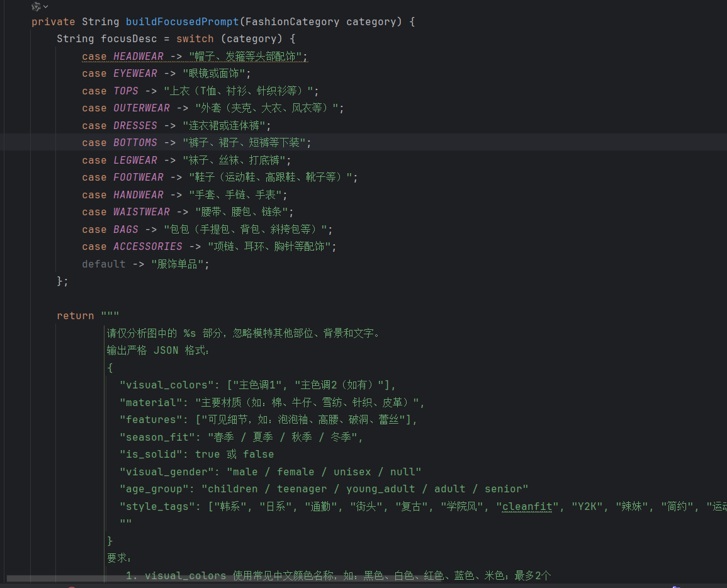Click the "visual_colors" JSON key in the template
Image resolution: width=727 pixels, height=588 pixels.
click(x=166, y=385)
